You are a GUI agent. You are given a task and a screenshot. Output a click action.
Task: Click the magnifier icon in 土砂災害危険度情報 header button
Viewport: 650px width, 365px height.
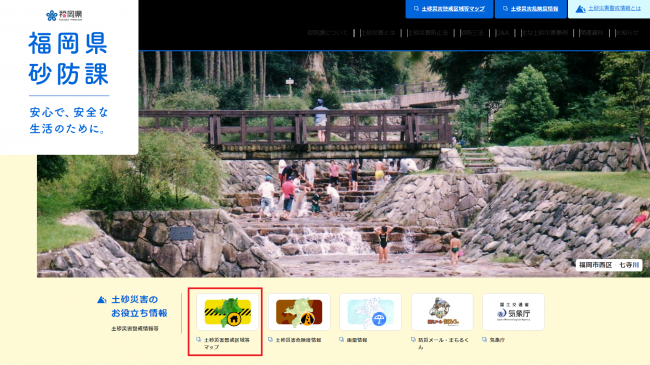[x=505, y=9]
